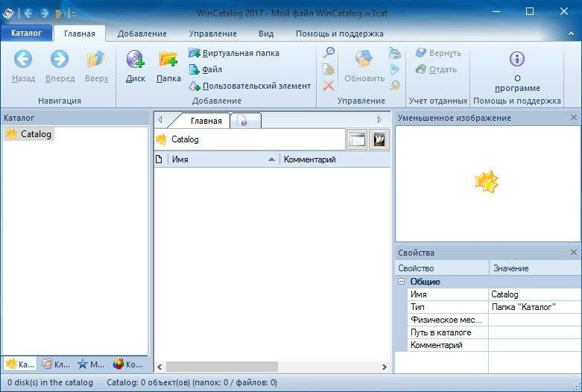The width and height of the screenshot is (582, 392).
Task: Collapse the ribbon with the chevron
Action: (571, 34)
